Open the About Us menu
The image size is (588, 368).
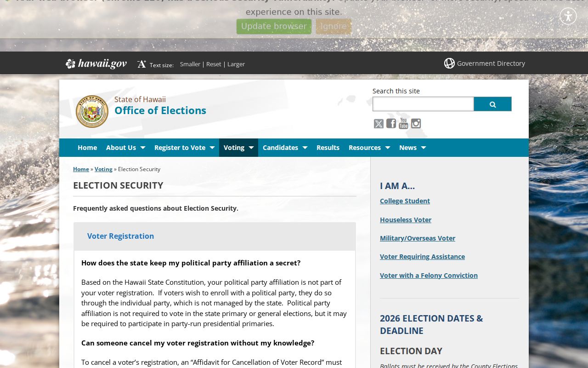(121, 148)
